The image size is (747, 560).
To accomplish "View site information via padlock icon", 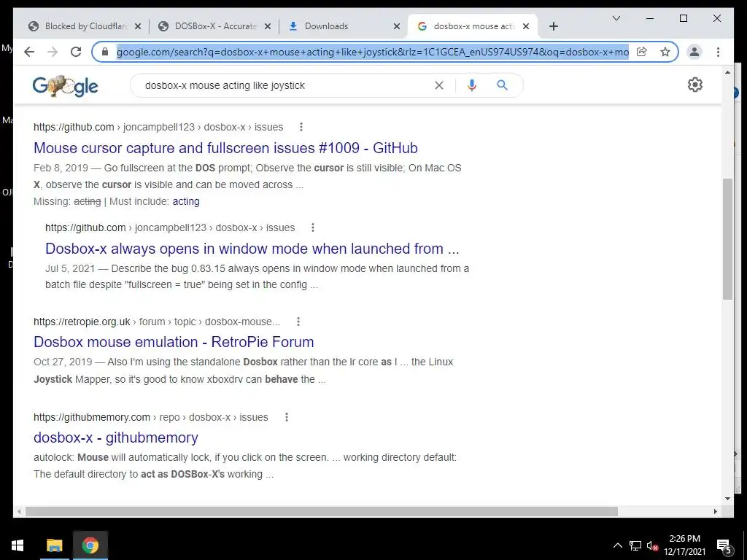I will (x=105, y=52).
